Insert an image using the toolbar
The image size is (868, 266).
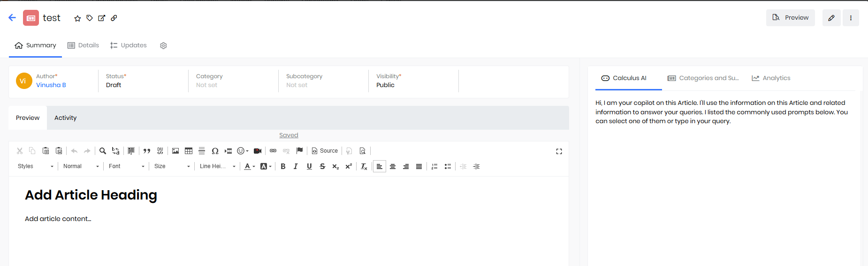175,151
